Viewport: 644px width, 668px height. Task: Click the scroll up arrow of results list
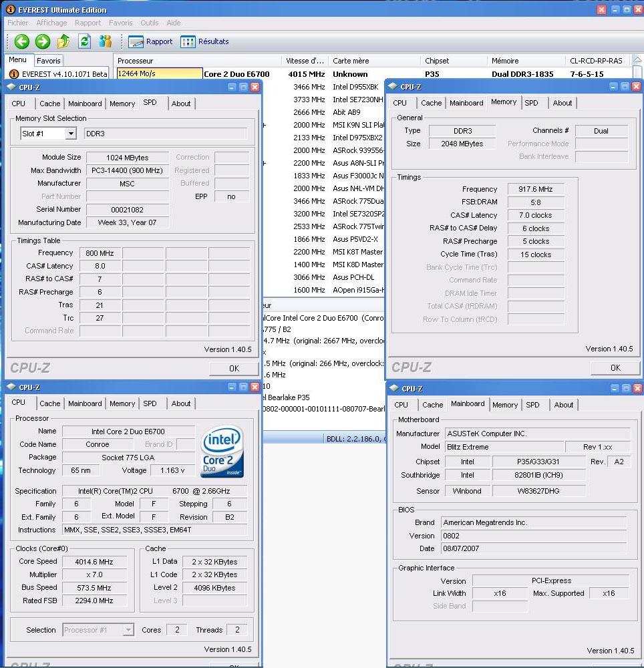(637, 60)
